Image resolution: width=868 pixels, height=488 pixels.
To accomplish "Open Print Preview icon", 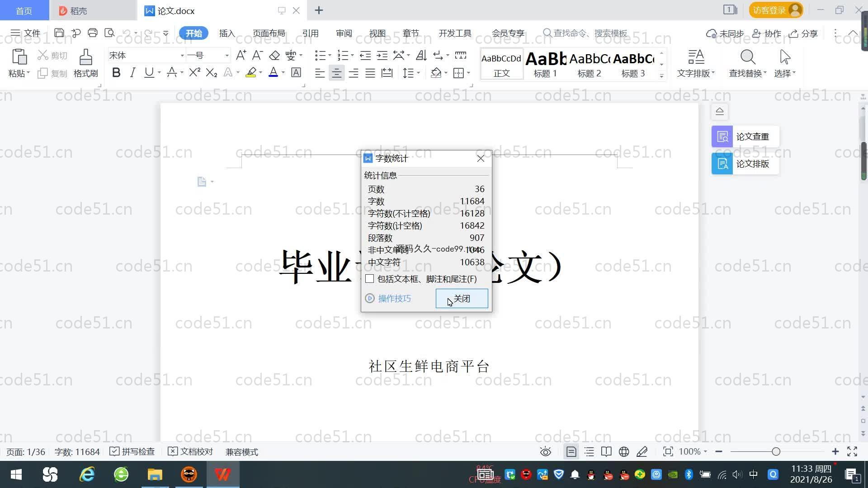I will pos(109,33).
